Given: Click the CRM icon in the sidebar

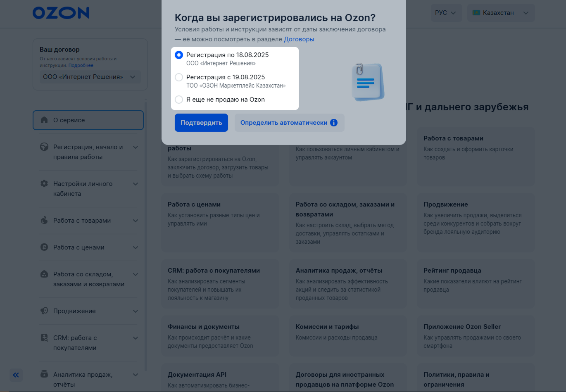Looking at the screenshot, I should [44, 338].
